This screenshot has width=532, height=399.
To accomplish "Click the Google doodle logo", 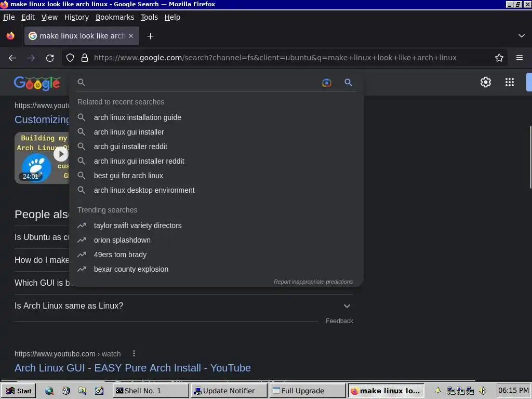I will point(37,83).
